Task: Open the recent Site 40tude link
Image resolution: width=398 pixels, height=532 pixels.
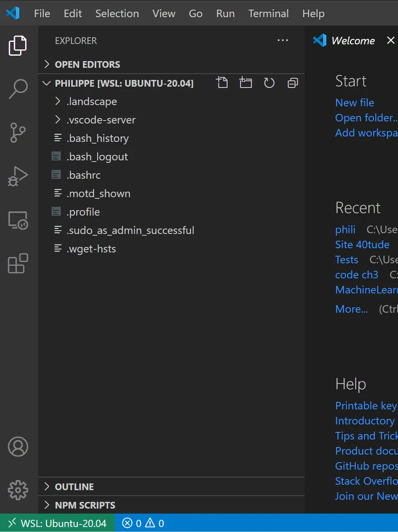Action: [362, 244]
